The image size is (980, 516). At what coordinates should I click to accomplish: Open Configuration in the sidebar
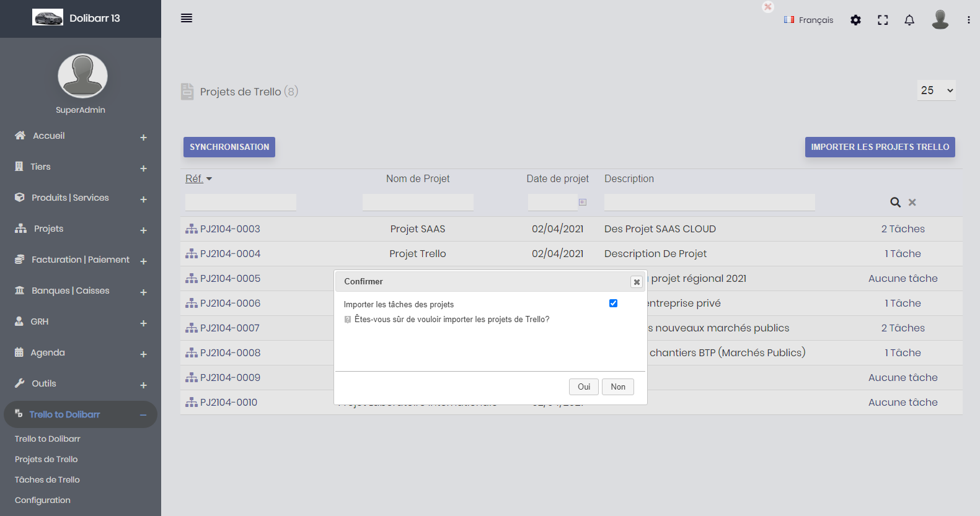pos(43,500)
